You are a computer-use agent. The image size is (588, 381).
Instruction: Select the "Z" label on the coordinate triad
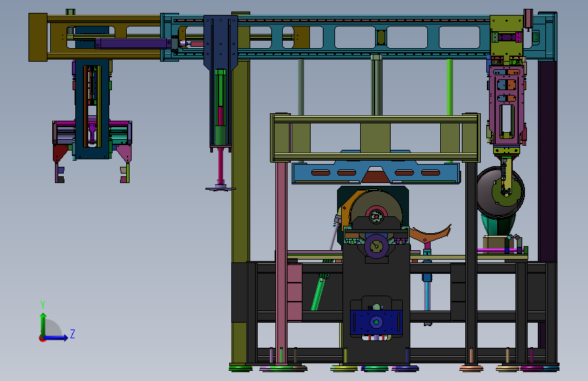(x=73, y=334)
